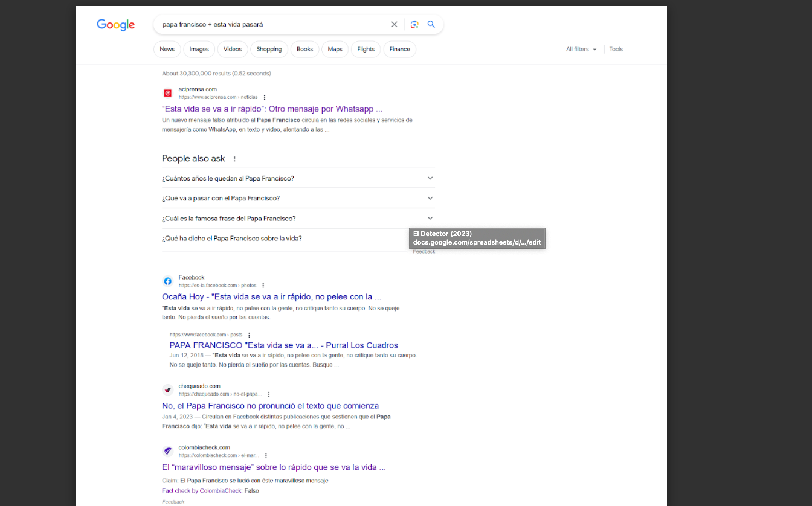
Task: Click the magnifying glass search icon
Action: 431,25
